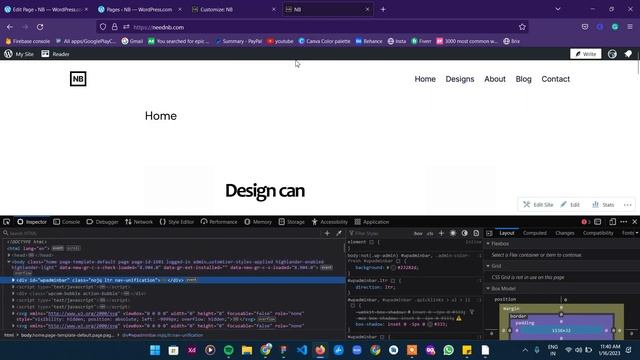Open the Reader in WordPress bar
640x360 pixels.
[56, 54]
